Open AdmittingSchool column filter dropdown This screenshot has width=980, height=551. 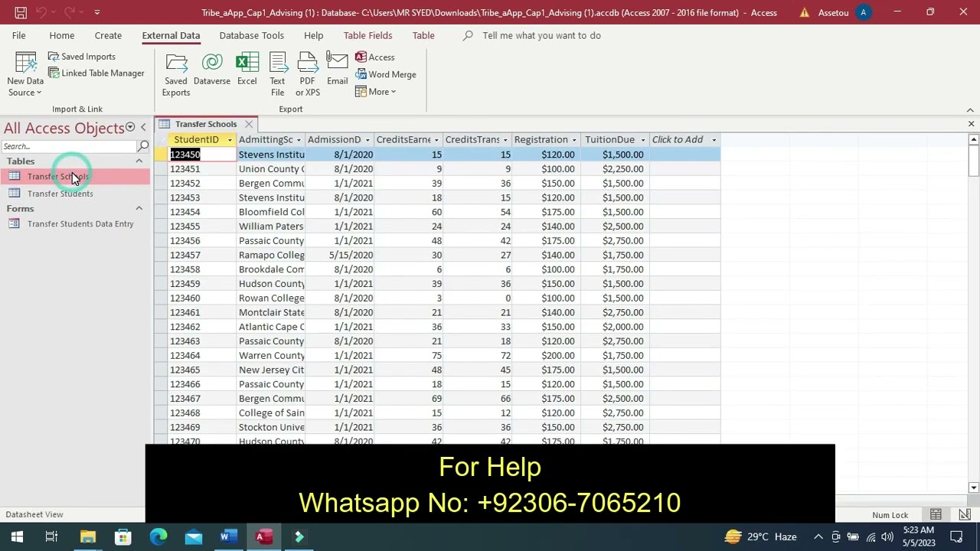tap(299, 140)
